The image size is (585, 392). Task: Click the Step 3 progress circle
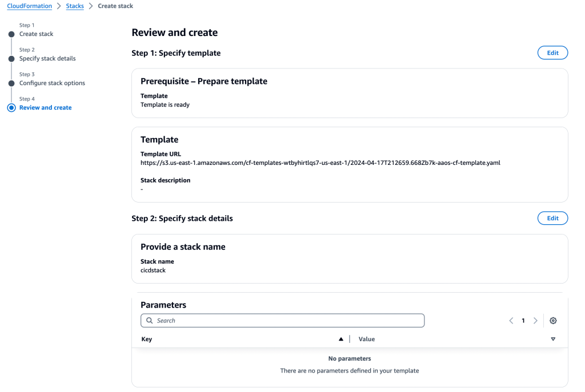pos(12,83)
